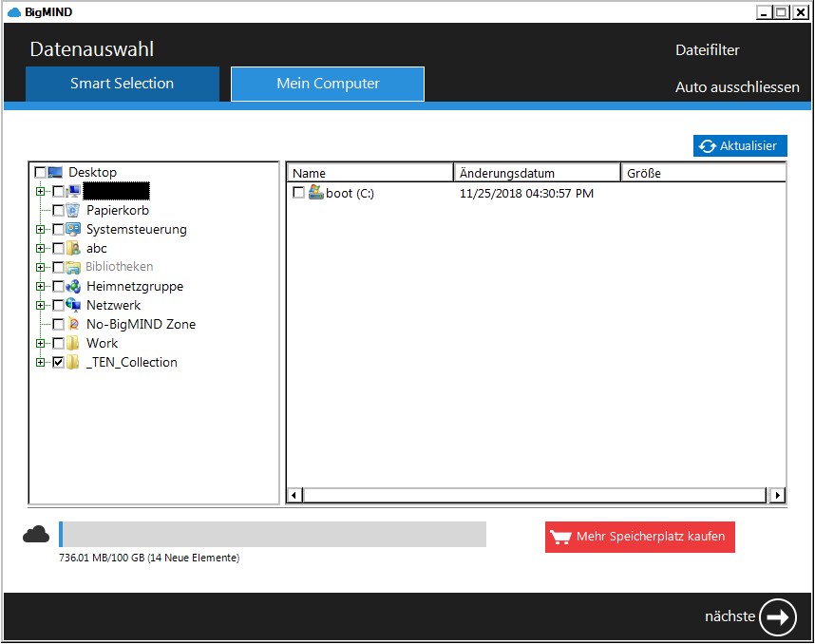This screenshot has height=644, width=815.
Task: Expand the Systemsteuerung node
Action: (x=40, y=229)
